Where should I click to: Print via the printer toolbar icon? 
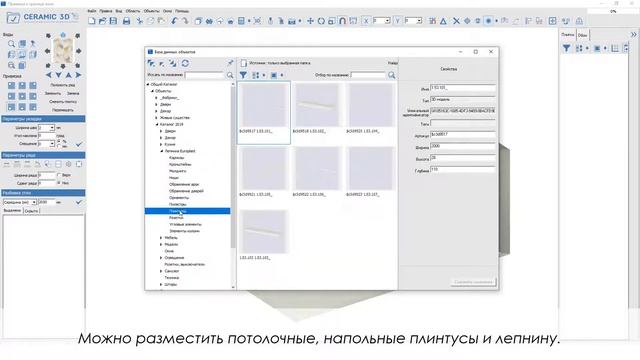pos(127,21)
